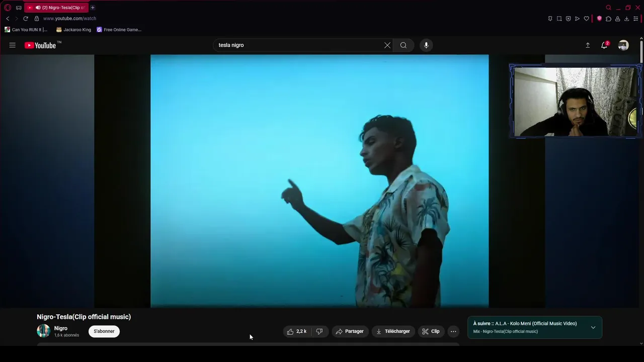Open the YouTube create upload icon
Image resolution: width=644 pixels, height=362 pixels.
tap(588, 45)
